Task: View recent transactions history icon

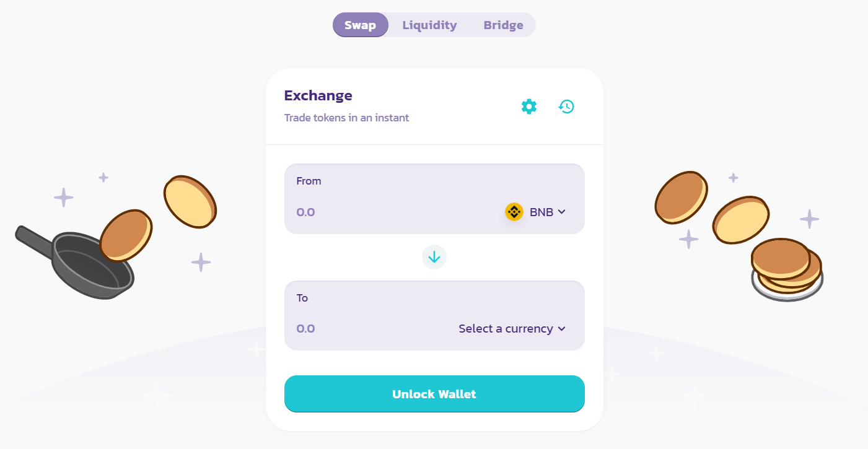Action: [566, 107]
